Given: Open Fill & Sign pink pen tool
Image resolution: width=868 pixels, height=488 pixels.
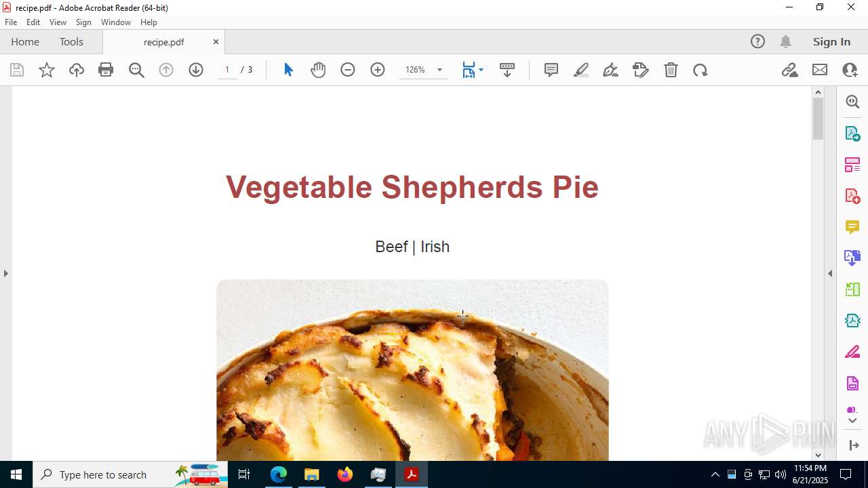Looking at the screenshot, I should pos(852,351).
